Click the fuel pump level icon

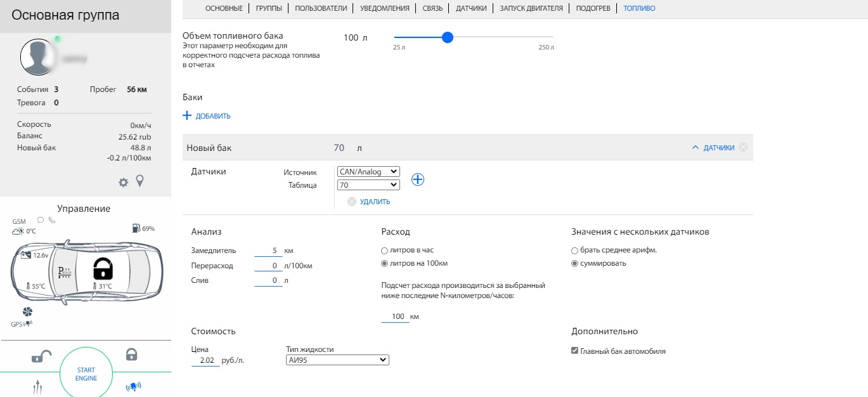[x=136, y=228]
